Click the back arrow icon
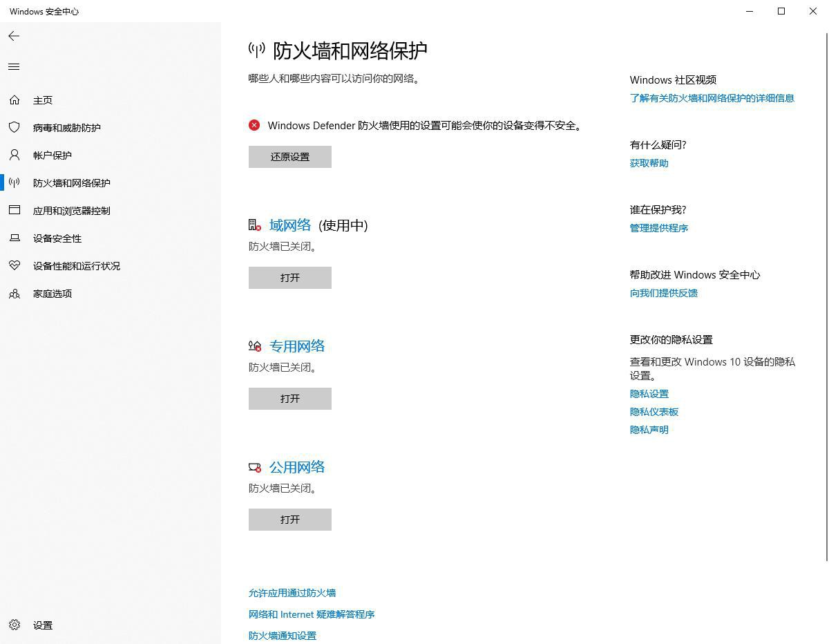829x644 pixels. pos(14,36)
